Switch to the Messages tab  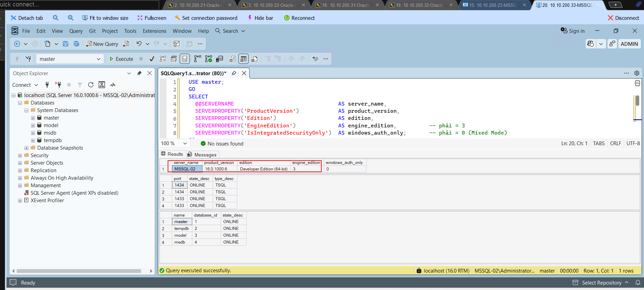[202, 155]
